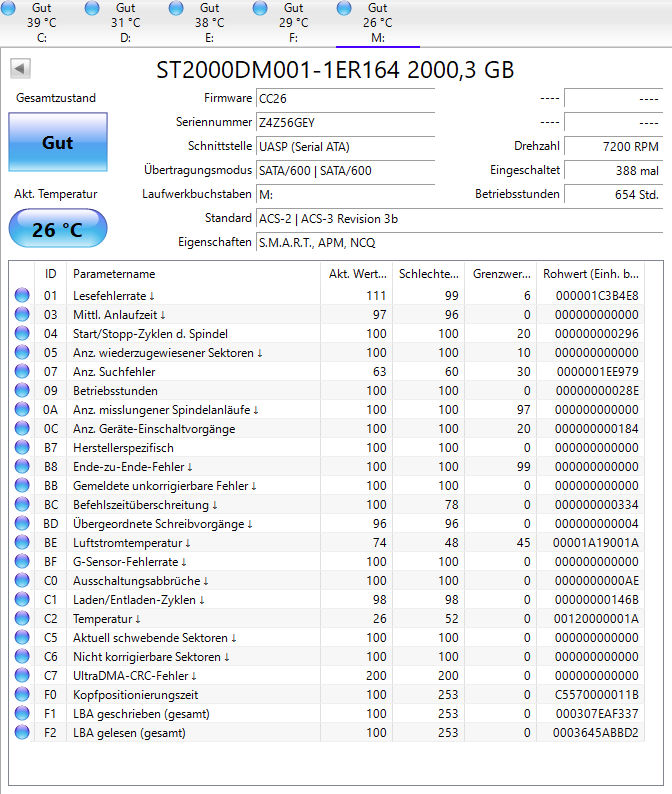This screenshot has width=672, height=794.
Task: Select LBA gelesen (gesamt) parameter name
Action: pos(129,733)
